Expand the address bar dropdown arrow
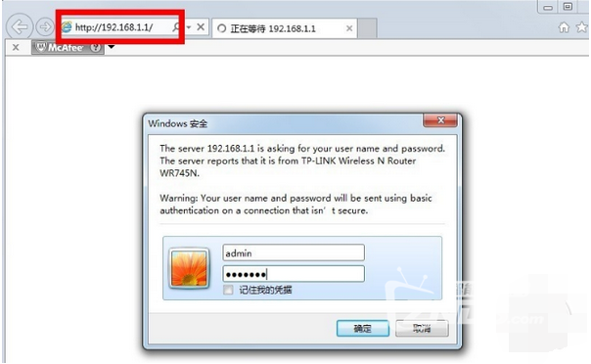591x364 pixels. point(189,27)
